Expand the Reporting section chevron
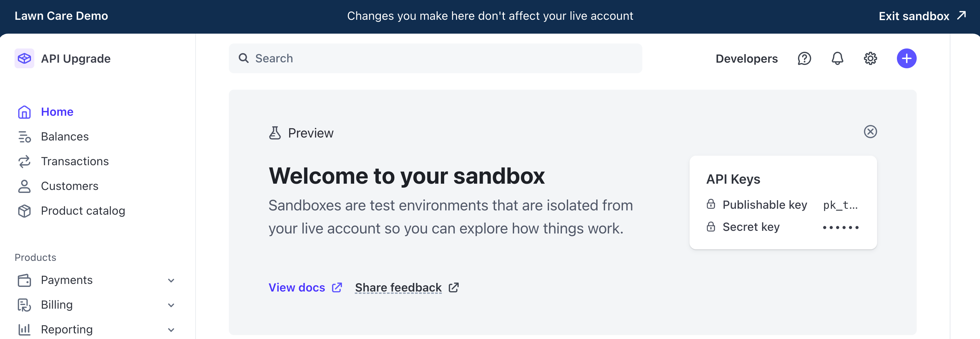 click(x=171, y=330)
